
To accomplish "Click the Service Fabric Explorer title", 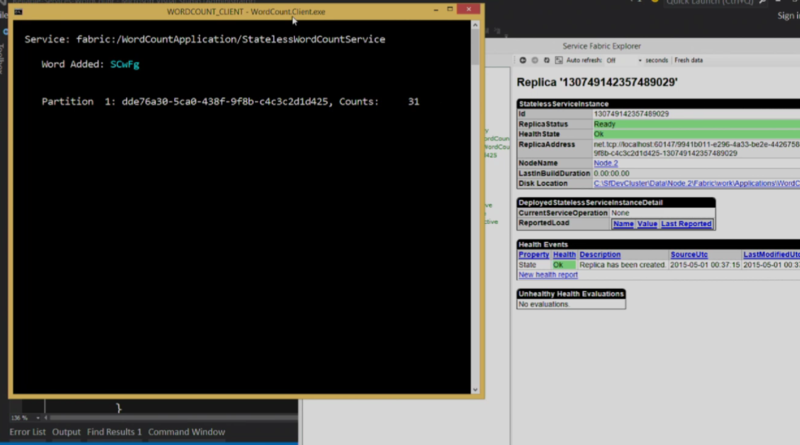I will (x=602, y=46).
